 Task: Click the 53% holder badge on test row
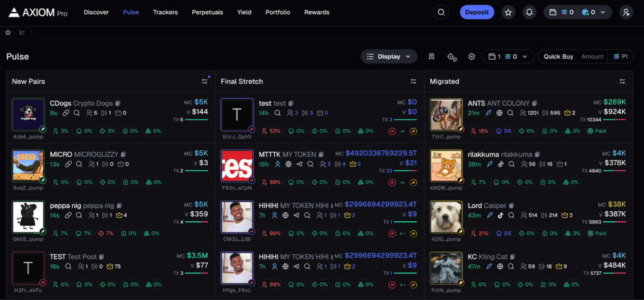pyautogui.click(x=272, y=131)
